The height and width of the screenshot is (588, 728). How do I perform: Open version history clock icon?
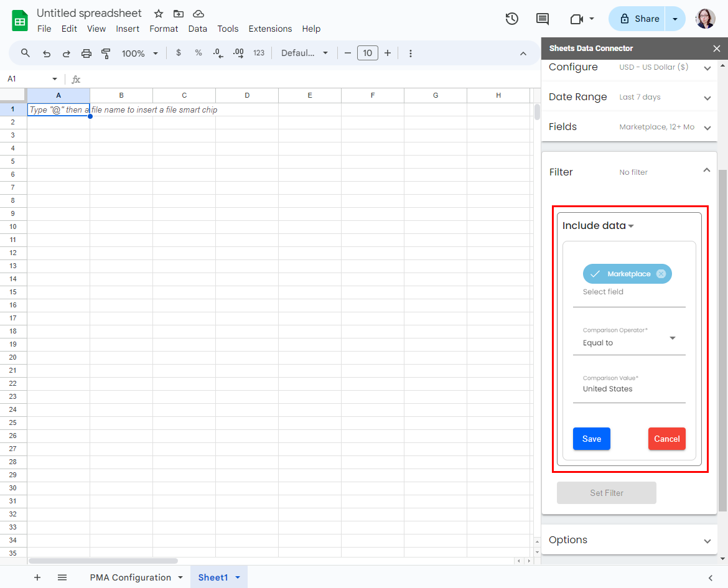(511, 19)
